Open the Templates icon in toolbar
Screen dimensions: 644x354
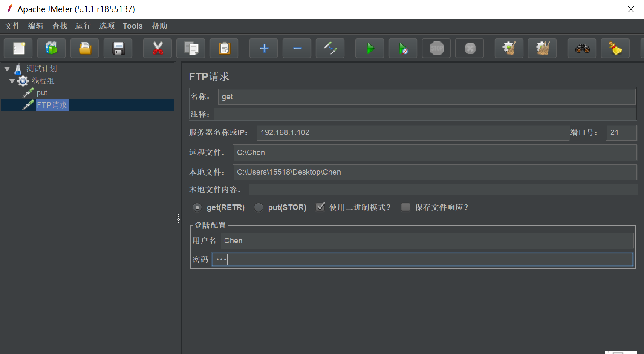[52, 48]
